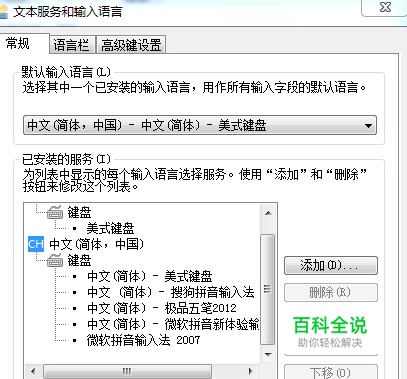Click the list's scroll down arrow

point(268,354)
